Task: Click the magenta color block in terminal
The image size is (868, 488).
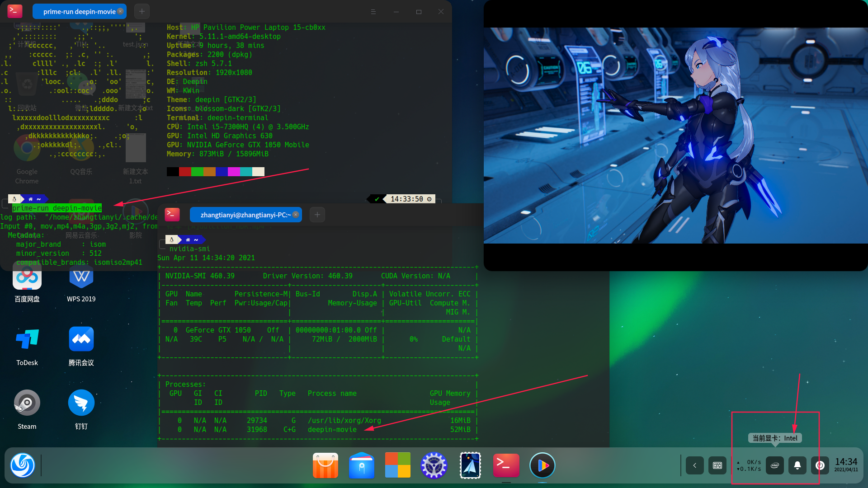Action: 234,172
